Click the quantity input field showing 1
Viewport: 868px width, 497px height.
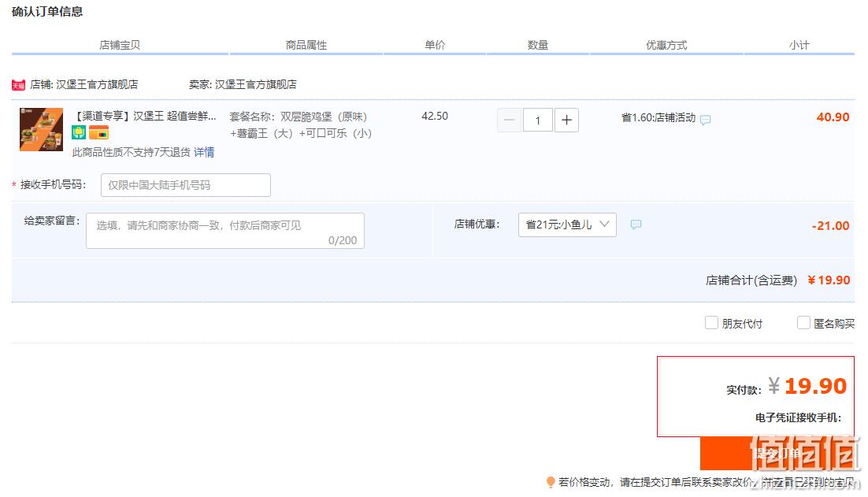point(537,120)
